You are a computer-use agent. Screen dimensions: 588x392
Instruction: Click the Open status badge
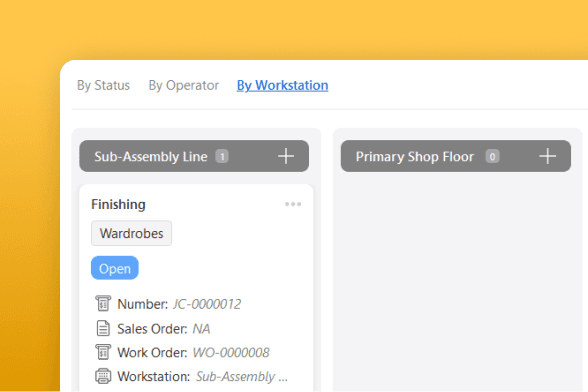click(x=115, y=268)
